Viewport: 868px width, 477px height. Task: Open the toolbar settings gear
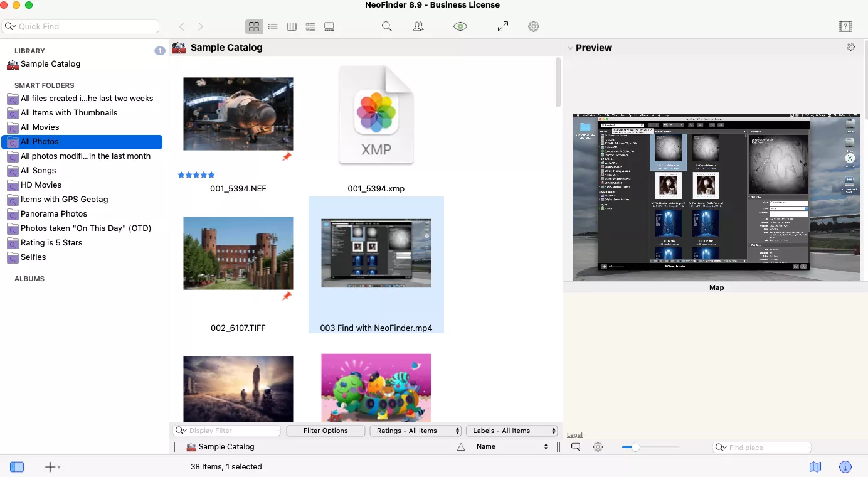[534, 26]
